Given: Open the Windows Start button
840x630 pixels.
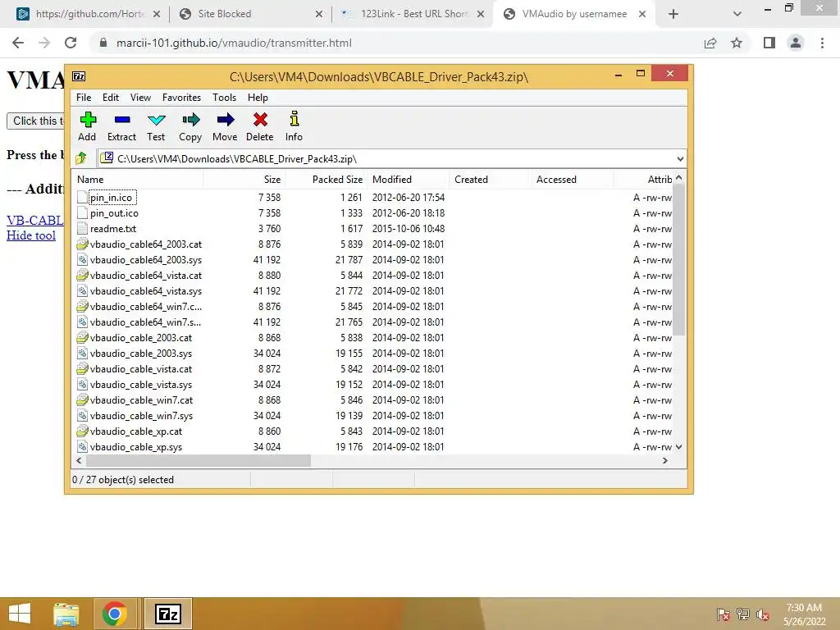Looking at the screenshot, I should coord(20,614).
